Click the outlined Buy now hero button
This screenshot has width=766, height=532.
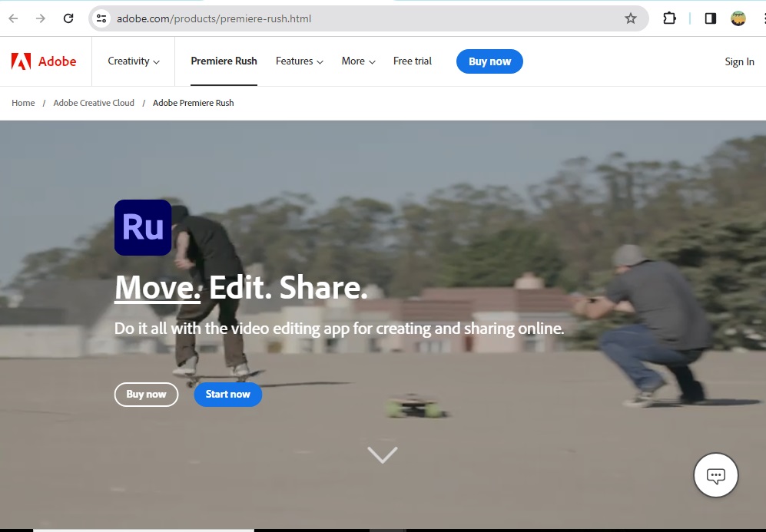click(x=146, y=395)
